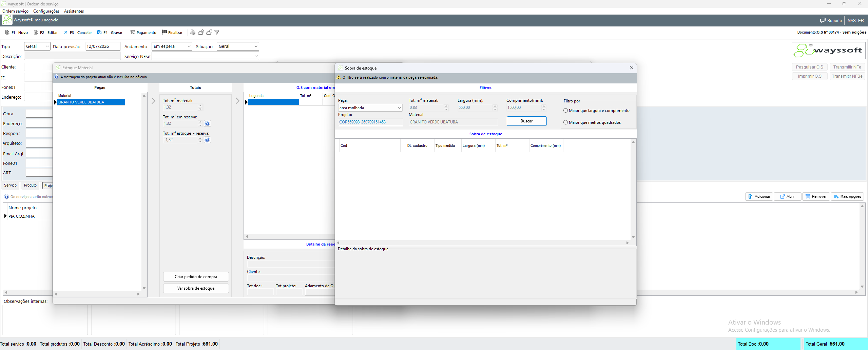Click the info icon in Estoque Material notice
868x350 pixels.
click(57, 77)
